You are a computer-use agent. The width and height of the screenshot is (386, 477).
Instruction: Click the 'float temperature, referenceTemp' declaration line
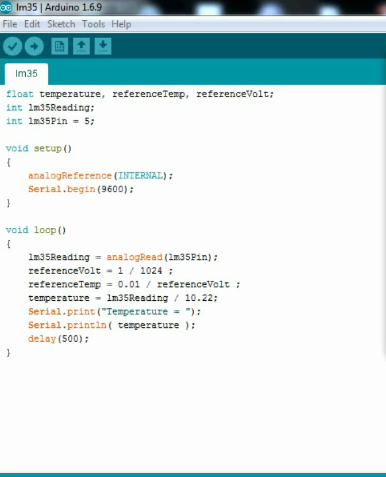coord(140,94)
